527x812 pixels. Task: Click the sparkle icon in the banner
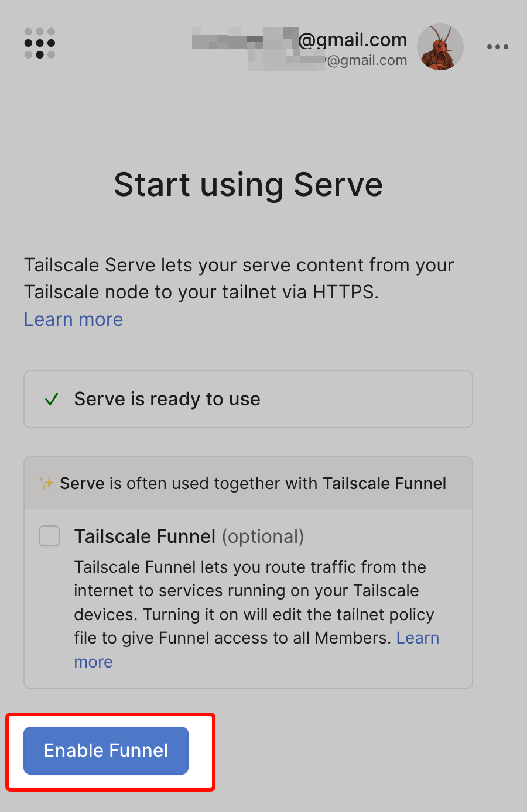pos(47,483)
